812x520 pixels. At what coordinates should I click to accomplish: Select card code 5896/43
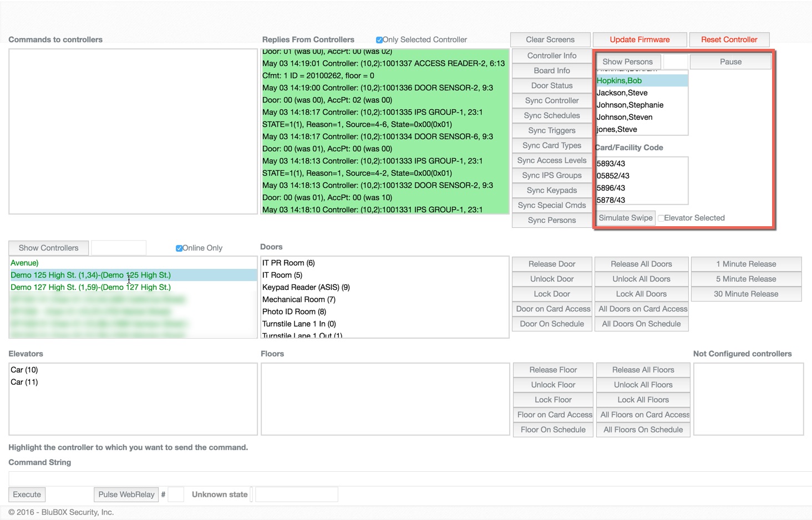tap(611, 188)
